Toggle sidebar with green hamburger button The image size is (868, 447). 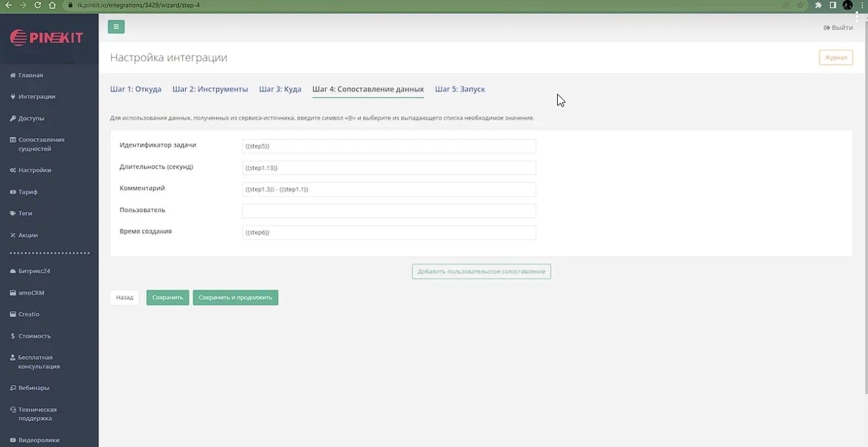pyautogui.click(x=115, y=27)
